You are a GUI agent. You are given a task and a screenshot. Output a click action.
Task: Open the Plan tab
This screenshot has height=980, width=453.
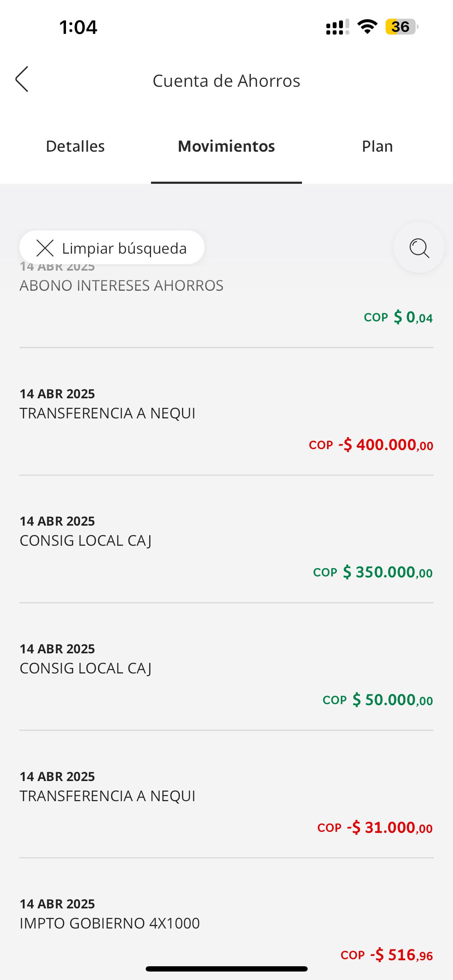[377, 146]
